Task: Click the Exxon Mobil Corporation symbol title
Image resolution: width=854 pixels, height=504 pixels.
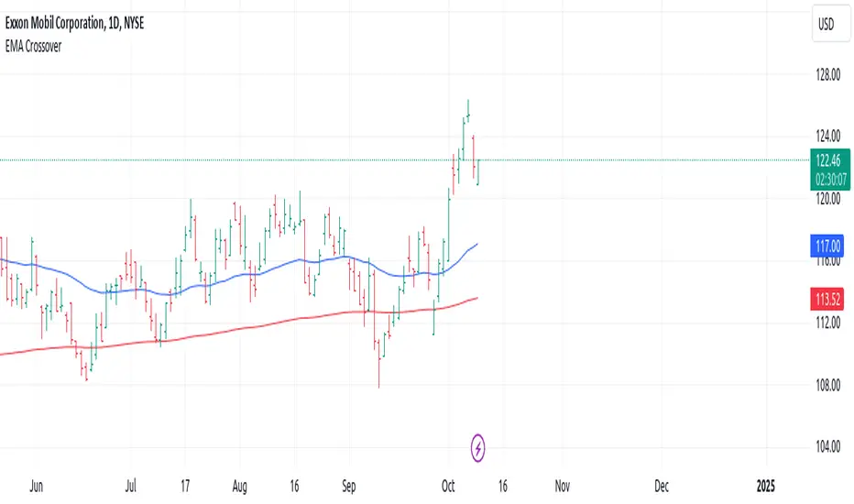Action: click(x=74, y=23)
